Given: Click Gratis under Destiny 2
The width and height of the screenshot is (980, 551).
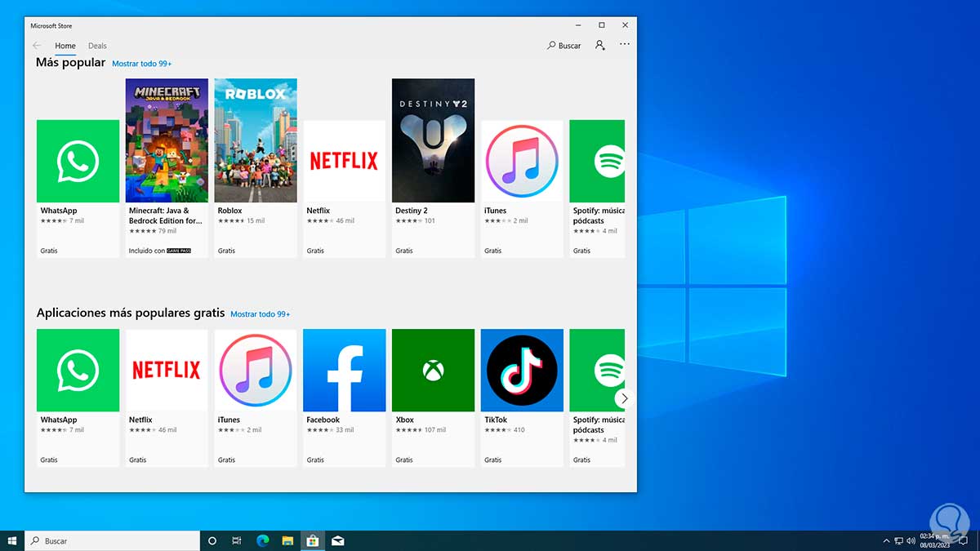Looking at the screenshot, I should coord(404,251).
